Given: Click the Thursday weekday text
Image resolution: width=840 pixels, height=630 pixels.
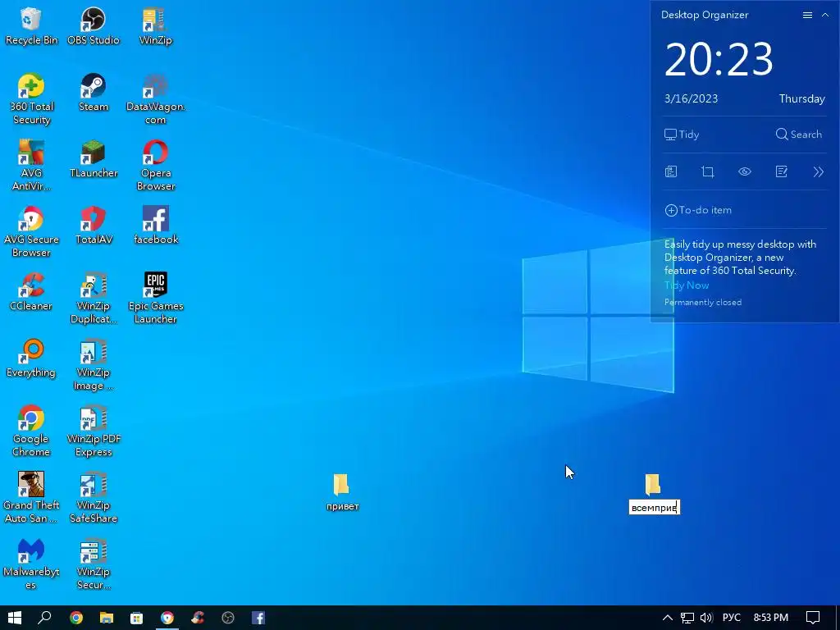Looking at the screenshot, I should [802, 98].
